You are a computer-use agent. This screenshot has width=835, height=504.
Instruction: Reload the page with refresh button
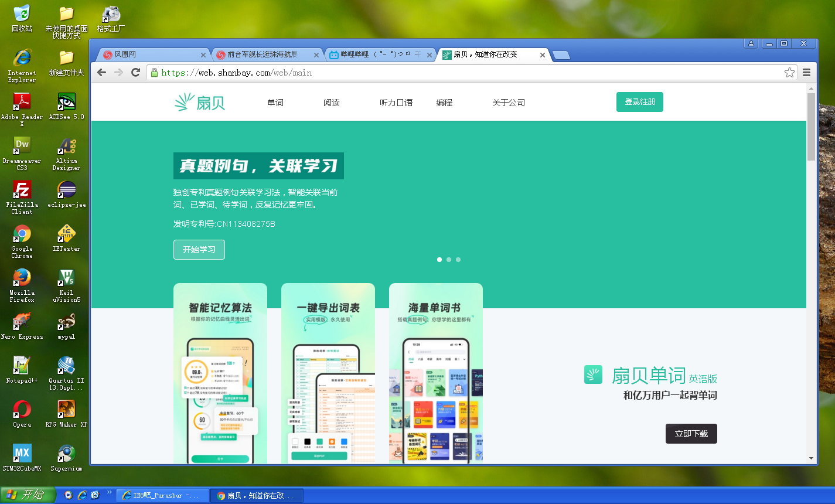click(x=135, y=72)
